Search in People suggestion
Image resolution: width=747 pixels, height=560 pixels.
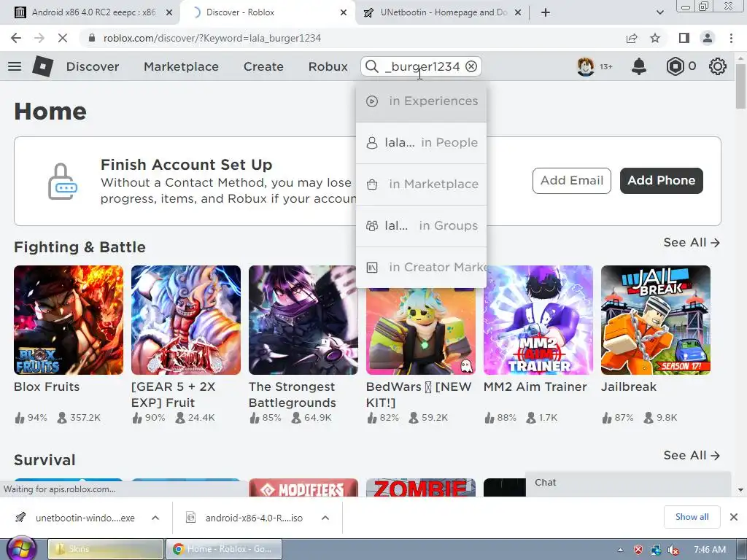pyautogui.click(x=421, y=142)
